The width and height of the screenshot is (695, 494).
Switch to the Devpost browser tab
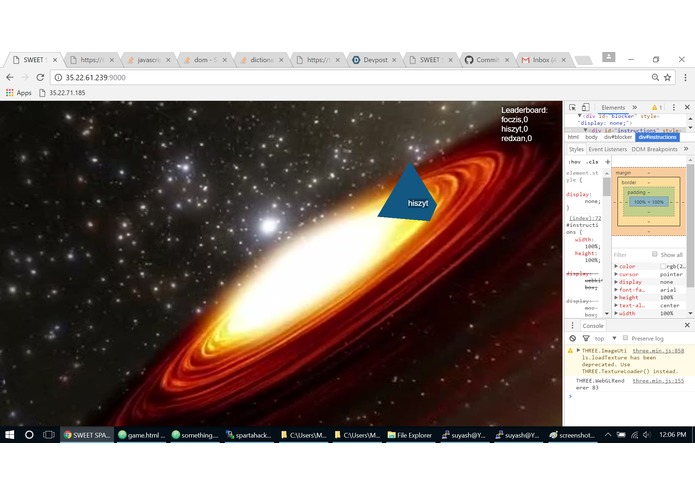pos(375,60)
